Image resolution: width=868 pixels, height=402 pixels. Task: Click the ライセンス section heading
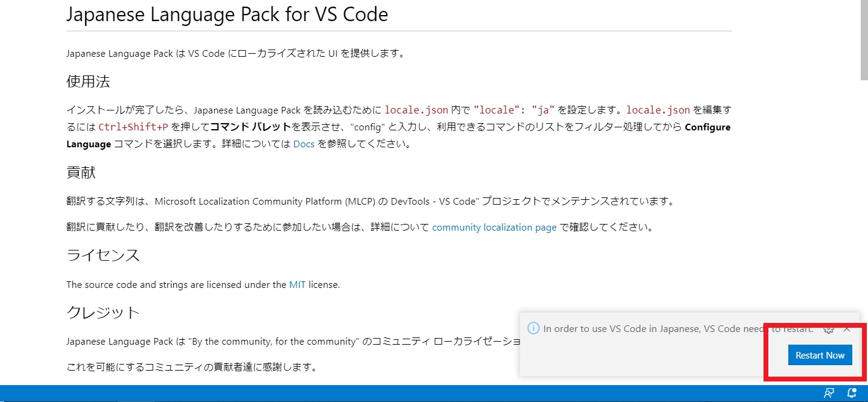coord(103,255)
